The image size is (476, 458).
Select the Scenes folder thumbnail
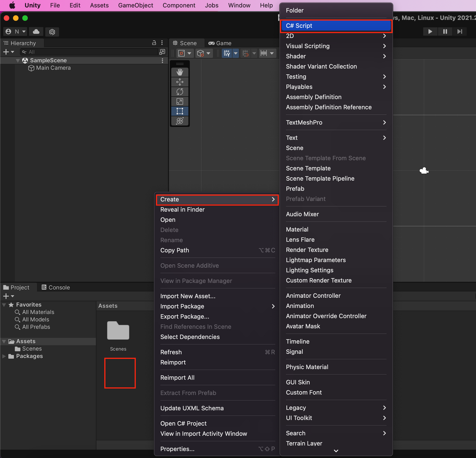[118, 330]
